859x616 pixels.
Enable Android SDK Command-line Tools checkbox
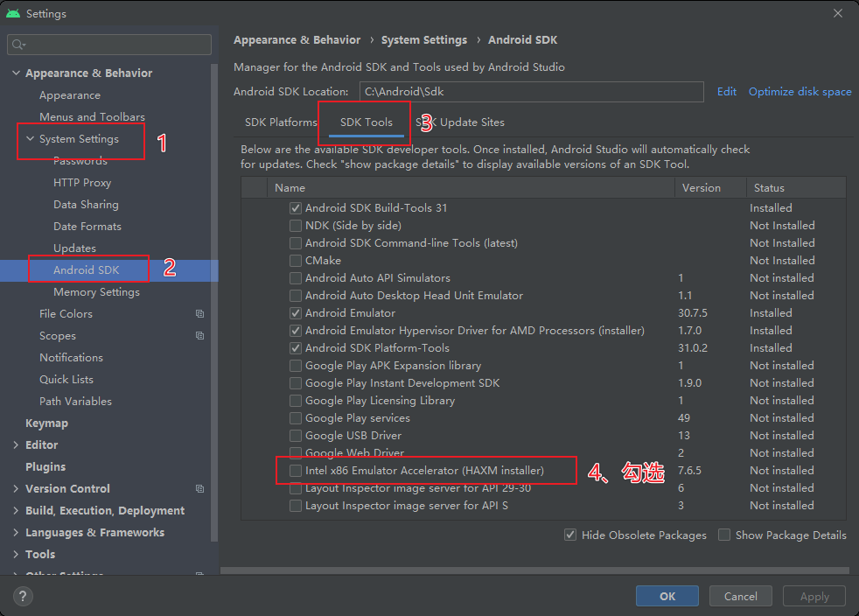coord(296,242)
